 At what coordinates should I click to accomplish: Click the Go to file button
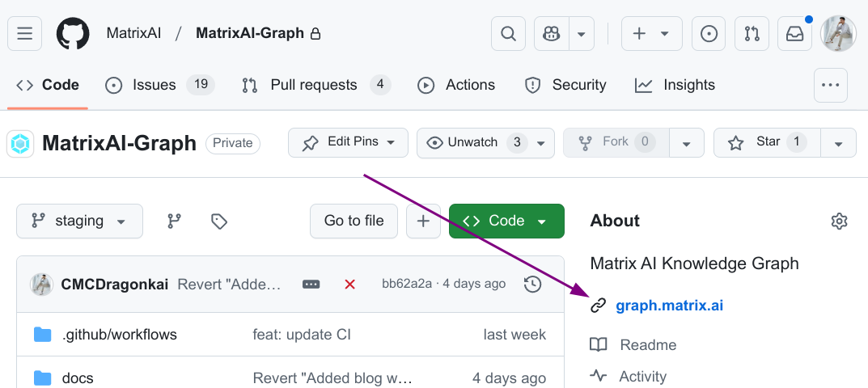354,221
